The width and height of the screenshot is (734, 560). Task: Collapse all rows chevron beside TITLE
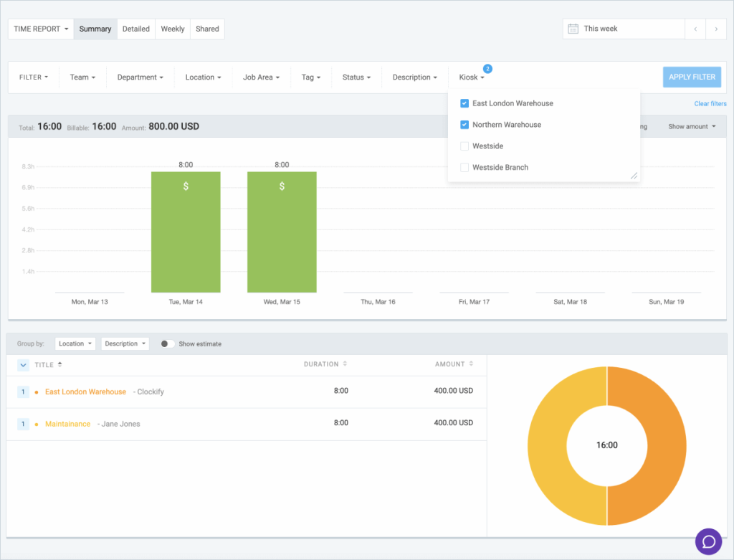pos(23,365)
